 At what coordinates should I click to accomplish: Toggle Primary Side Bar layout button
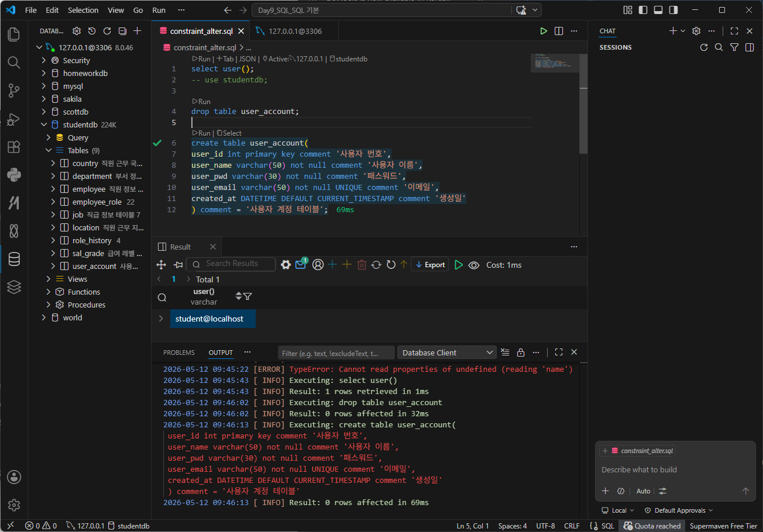click(644, 10)
